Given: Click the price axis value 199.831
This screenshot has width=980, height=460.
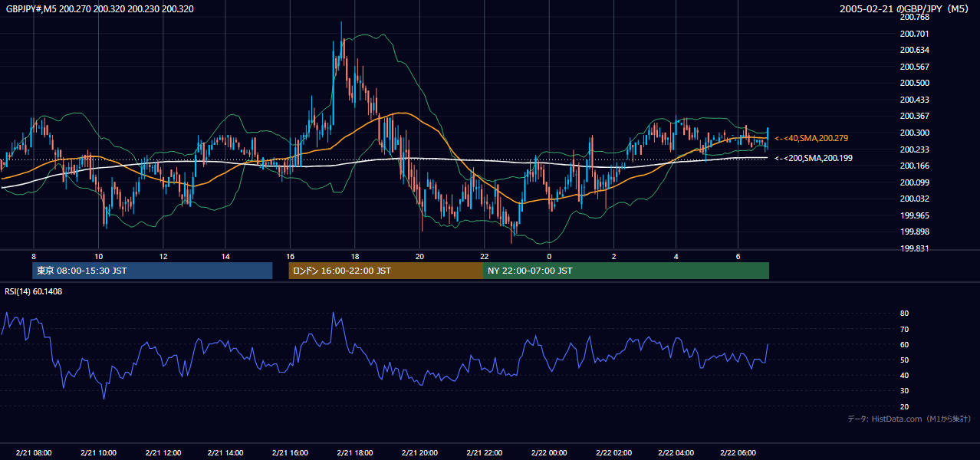Looking at the screenshot, I should pyautogui.click(x=916, y=248).
